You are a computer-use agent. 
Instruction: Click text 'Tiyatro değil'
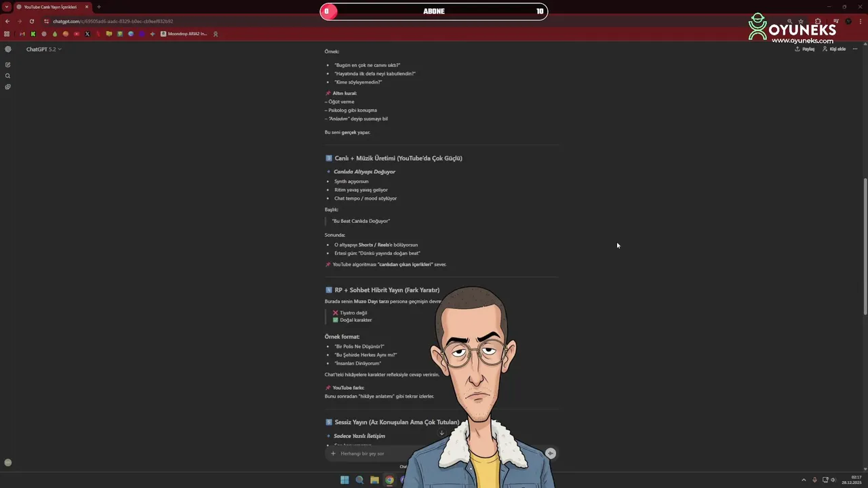pos(353,313)
